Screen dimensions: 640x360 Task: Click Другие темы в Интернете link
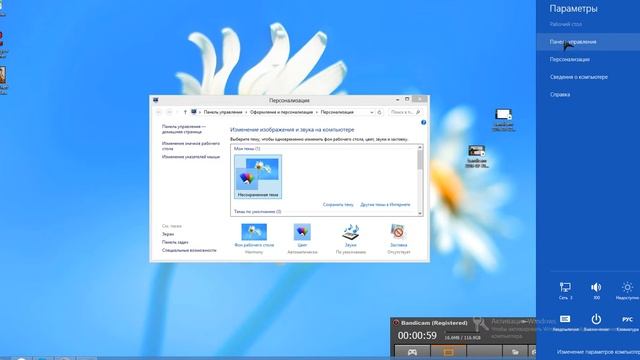pyautogui.click(x=385, y=204)
